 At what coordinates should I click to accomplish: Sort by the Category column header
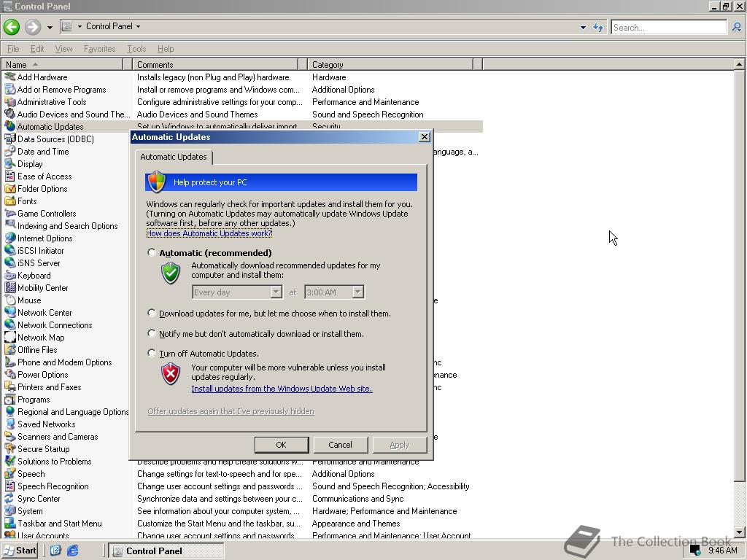coord(391,64)
